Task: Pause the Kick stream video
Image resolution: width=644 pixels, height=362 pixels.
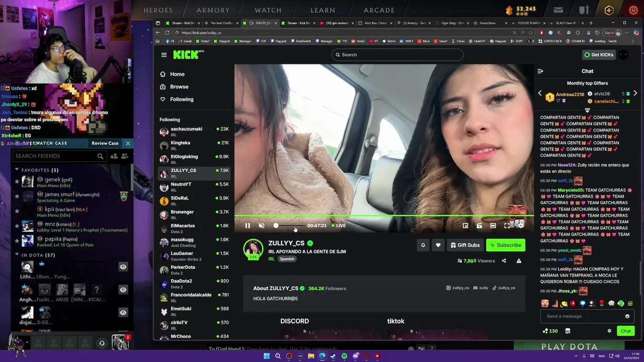Action: pos(248,226)
